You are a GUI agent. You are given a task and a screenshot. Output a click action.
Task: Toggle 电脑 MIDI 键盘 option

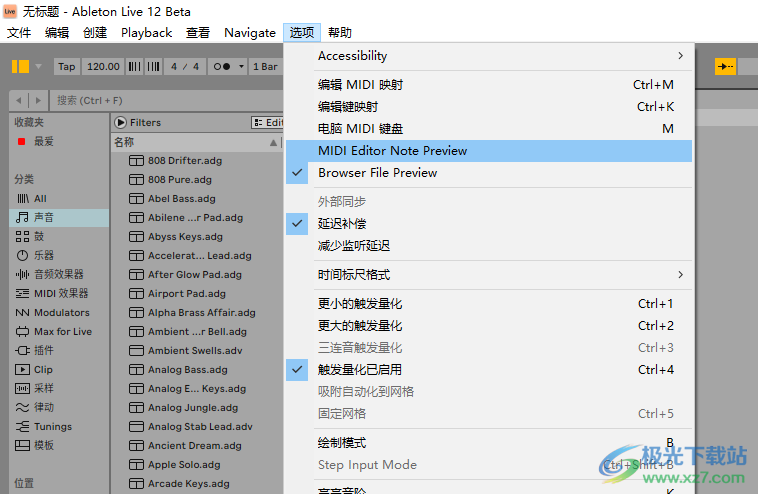click(x=489, y=129)
